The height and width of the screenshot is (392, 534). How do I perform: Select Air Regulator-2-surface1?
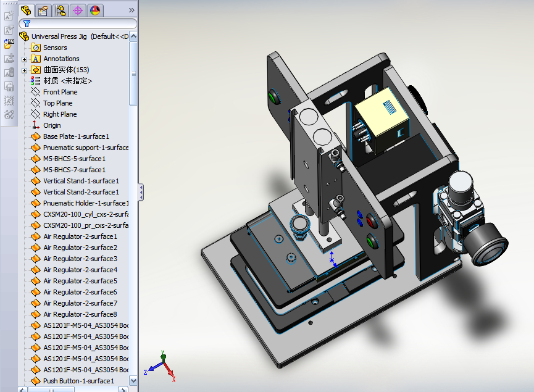pos(80,236)
